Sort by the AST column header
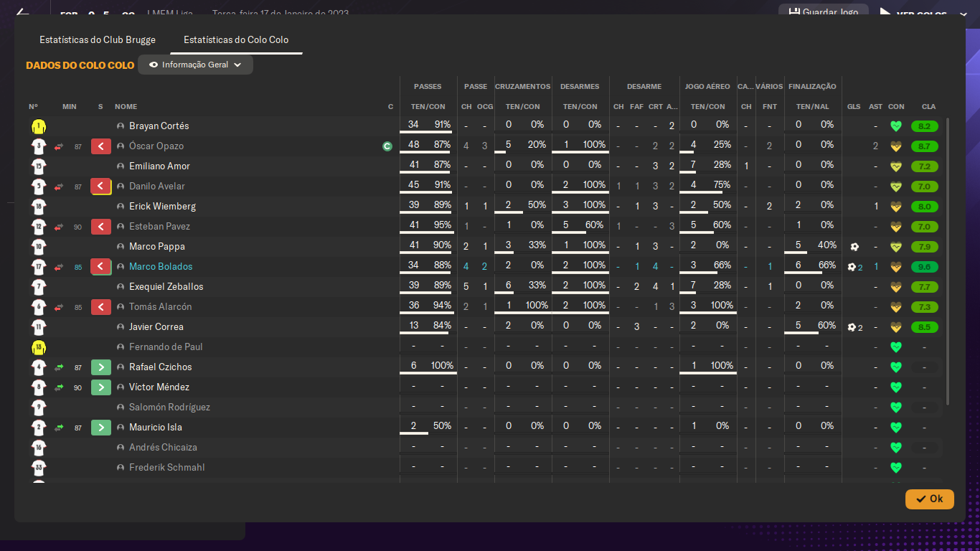The height and width of the screenshot is (551, 980). [x=875, y=107]
